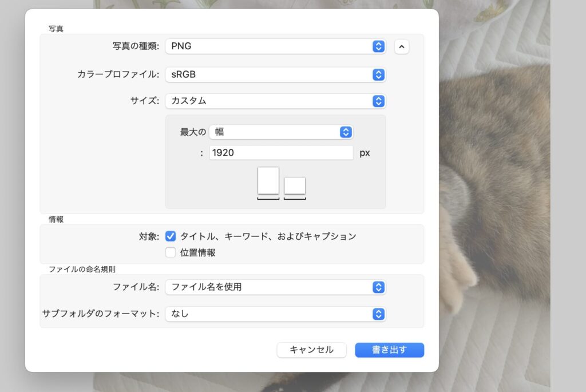Enable the 位置情報 checkbox
This screenshot has width=586, height=392.
point(171,252)
